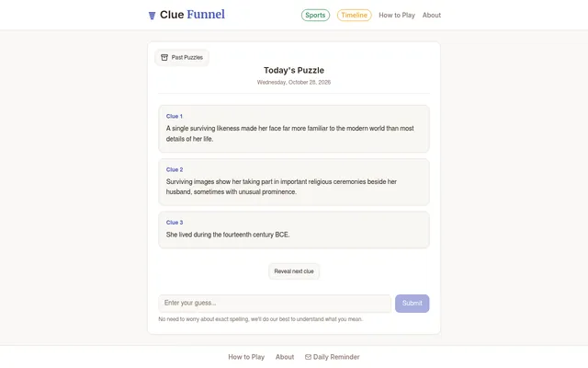Viewport: 588px width, 368px height.
Task: Select the Clue 3 fourteenth century card
Action: click(294, 230)
